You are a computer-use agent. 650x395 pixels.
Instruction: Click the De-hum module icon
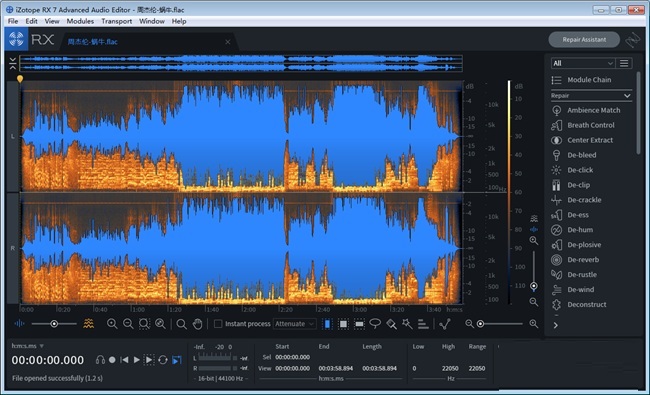pyautogui.click(x=556, y=230)
